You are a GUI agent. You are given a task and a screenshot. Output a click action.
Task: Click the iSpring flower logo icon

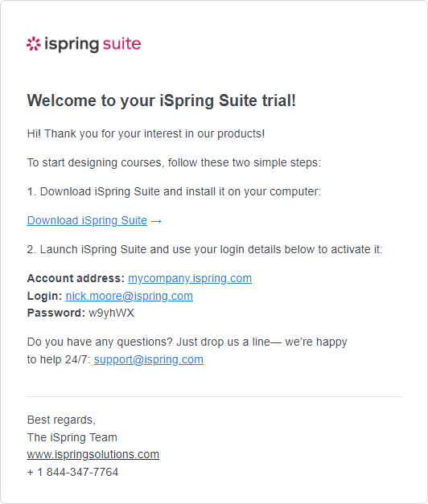click(34, 44)
